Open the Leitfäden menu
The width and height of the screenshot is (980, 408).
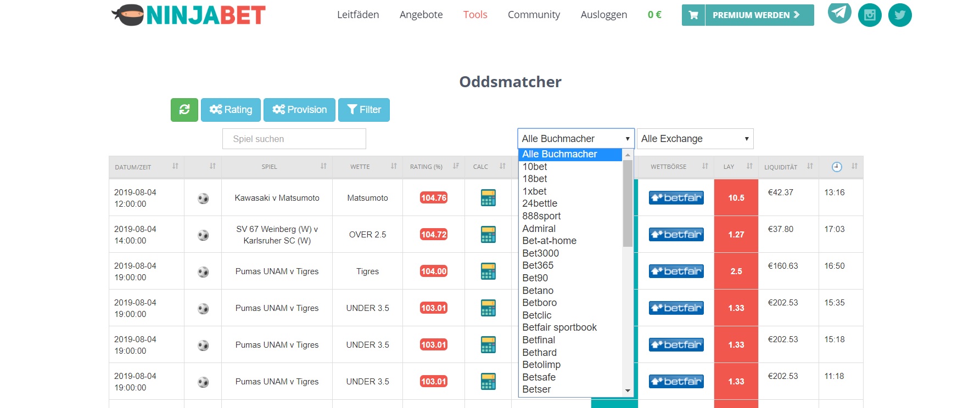[x=358, y=15]
